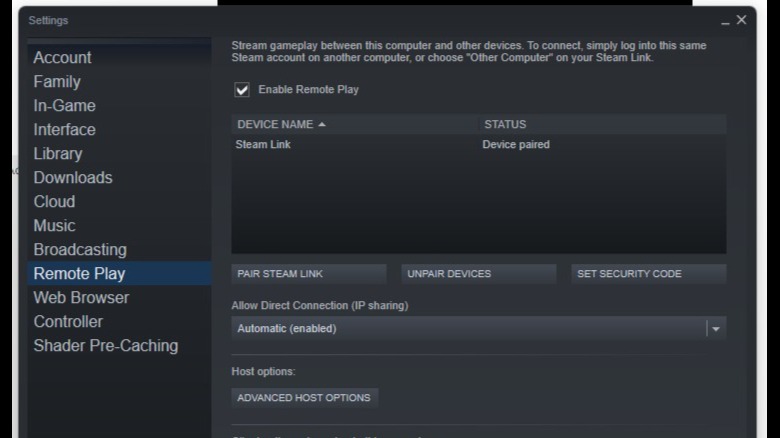Click the Pair Steam Link button
Screen dimensions: 780x438
coord(309,274)
